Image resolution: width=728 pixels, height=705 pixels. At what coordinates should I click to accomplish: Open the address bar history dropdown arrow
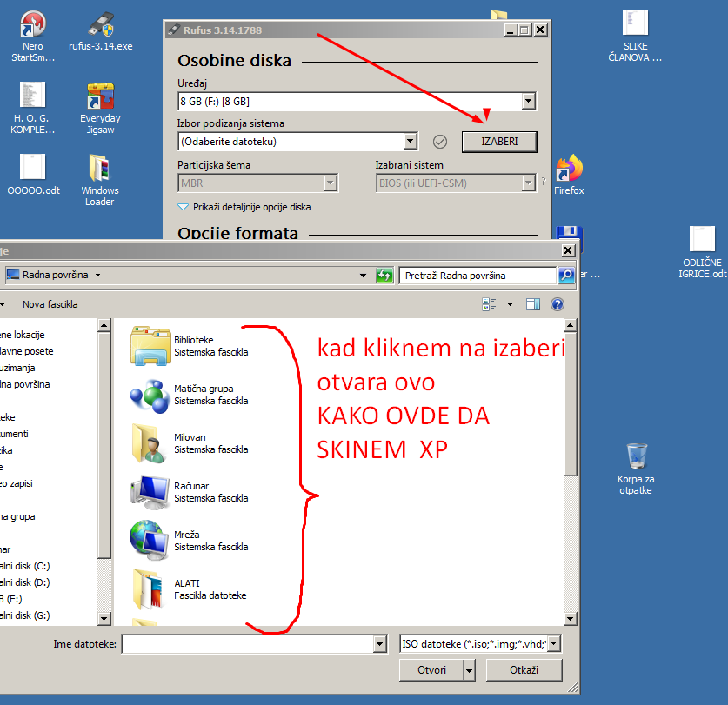363,276
